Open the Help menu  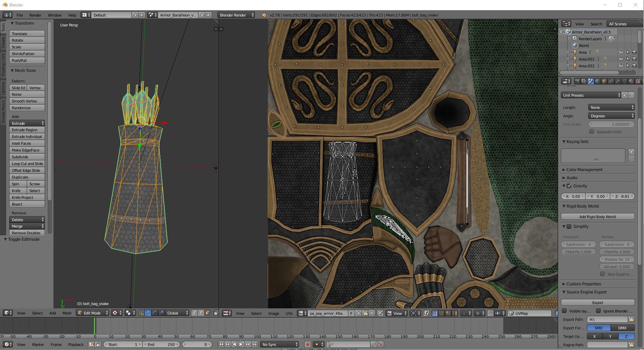click(x=72, y=15)
